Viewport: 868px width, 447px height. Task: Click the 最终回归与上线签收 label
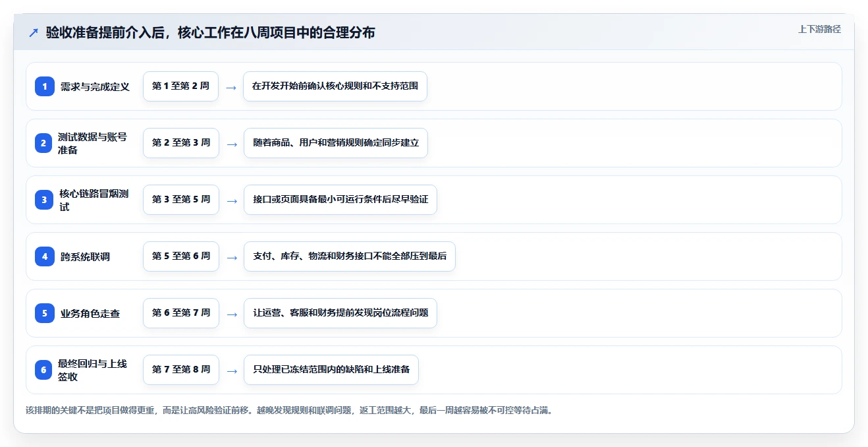coord(92,370)
